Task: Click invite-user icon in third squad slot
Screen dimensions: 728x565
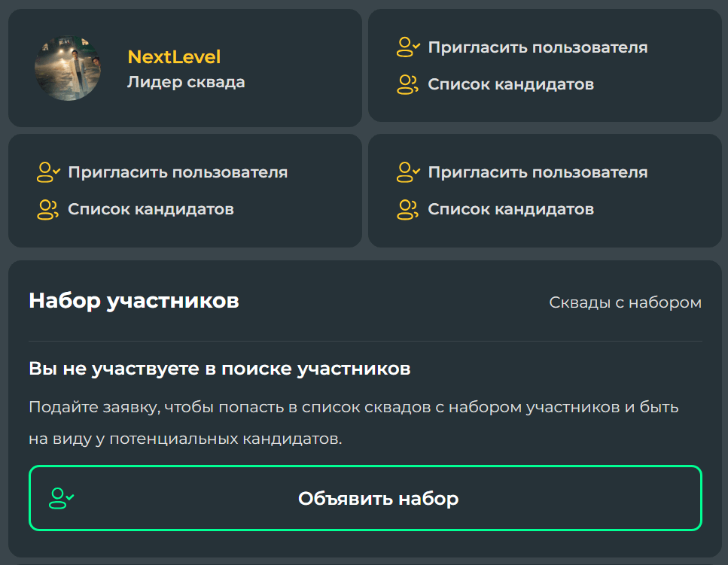Action: tap(47, 172)
